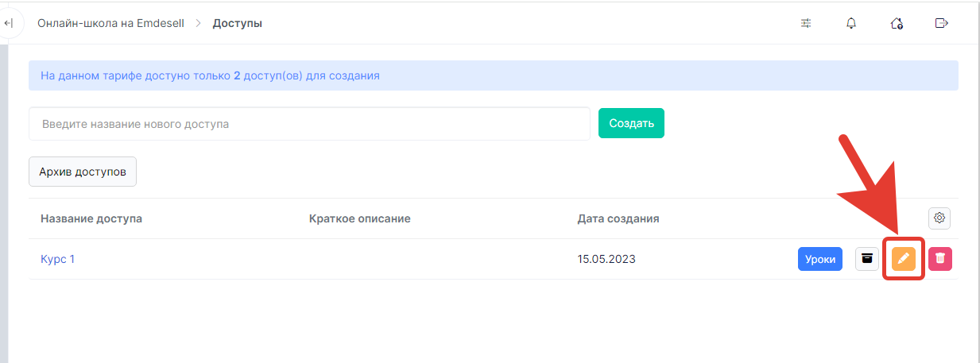980x363 pixels.
Task: Click the Доступы breadcrumb item
Action: click(238, 23)
